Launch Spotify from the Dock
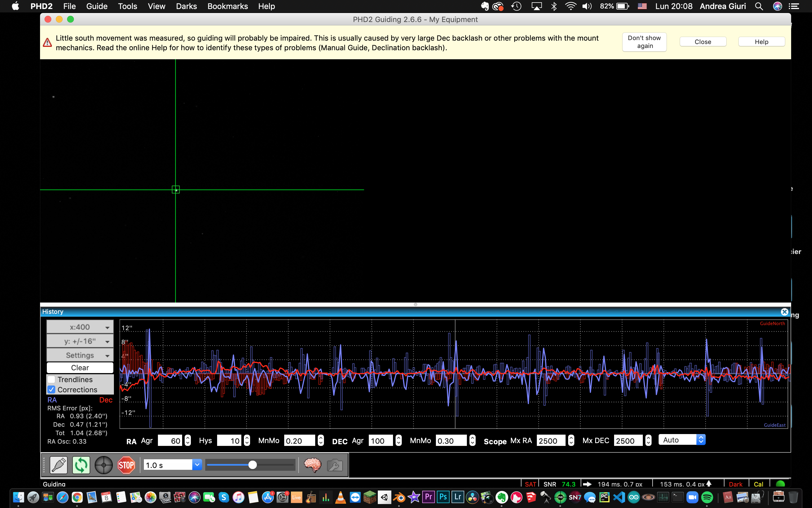This screenshot has height=508, width=812. tap(707, 497)
